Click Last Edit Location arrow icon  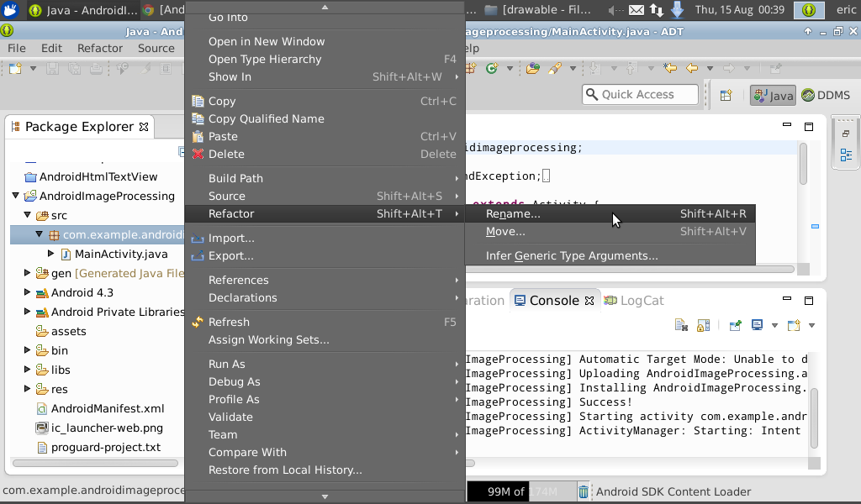tap(670, 69)
